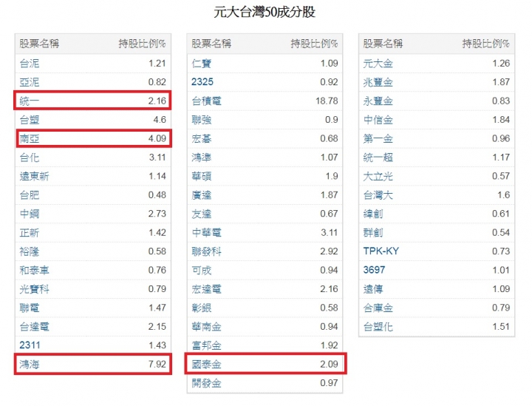Viewport: 532px width, 406px height.
Task: Select the 4.09 holding value for 南亞
Action: [x=157, y=138]
